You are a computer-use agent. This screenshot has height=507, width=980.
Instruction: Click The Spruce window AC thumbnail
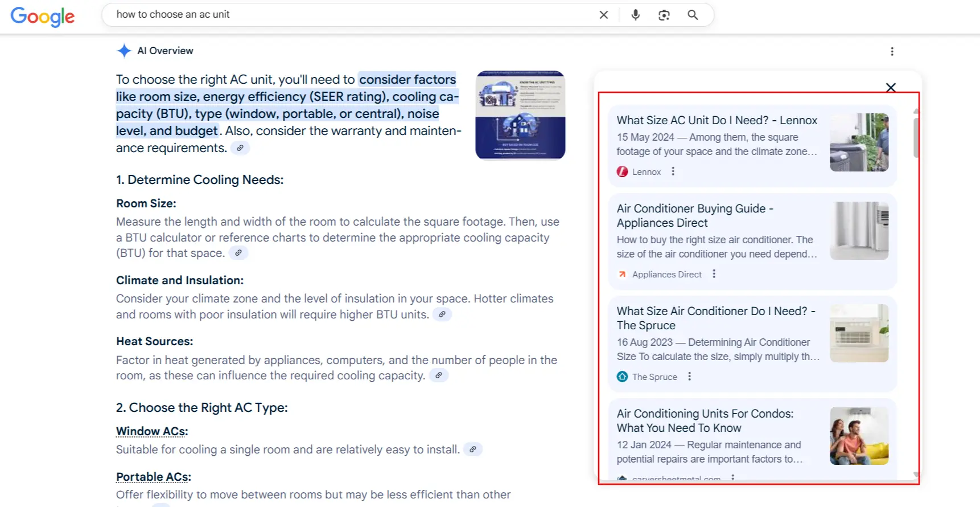pyautogui.click(x=859, y=333)
